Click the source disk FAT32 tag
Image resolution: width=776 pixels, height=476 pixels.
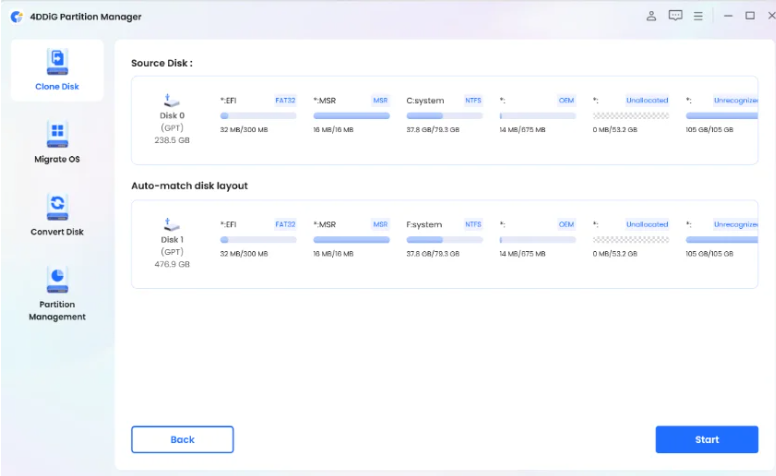tap(285, 100)
